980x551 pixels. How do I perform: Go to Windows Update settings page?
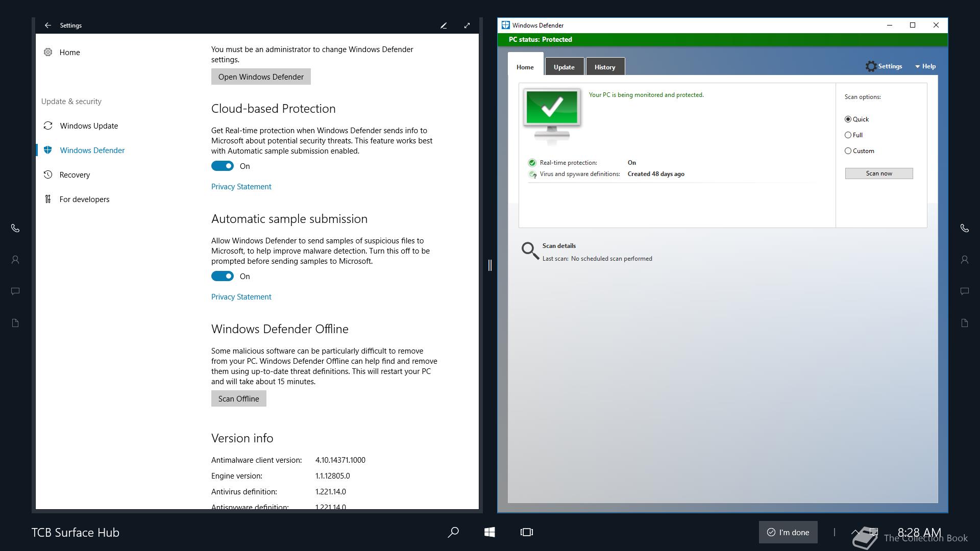tap(89, 126)
